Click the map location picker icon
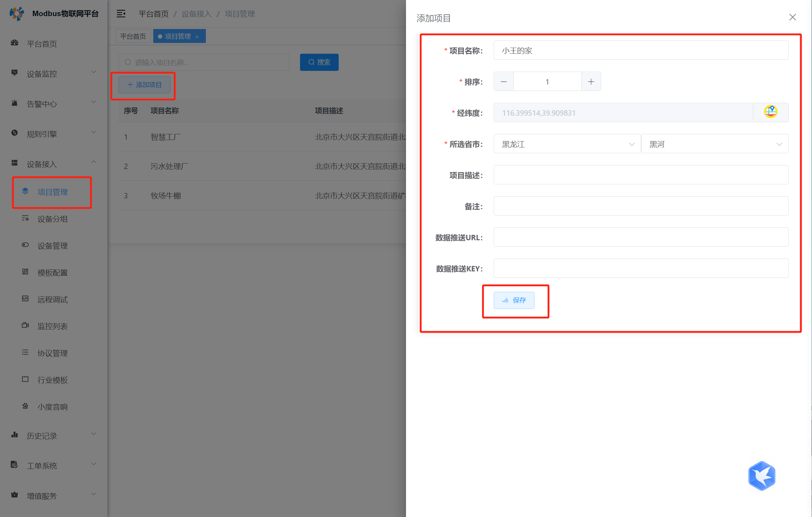The width and height of the screenshot is (812, 517). pyautogui.click(x=770, y=112)
